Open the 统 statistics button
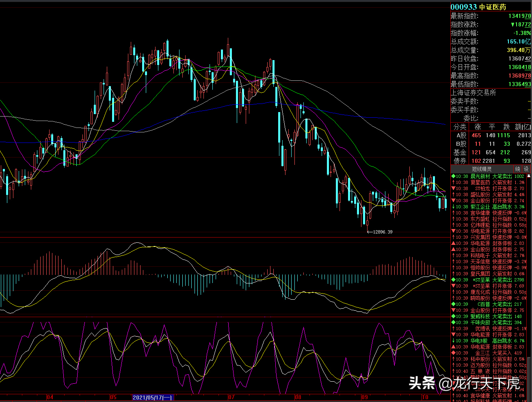The width and height of the screenshot is (532, 402). 517,169
